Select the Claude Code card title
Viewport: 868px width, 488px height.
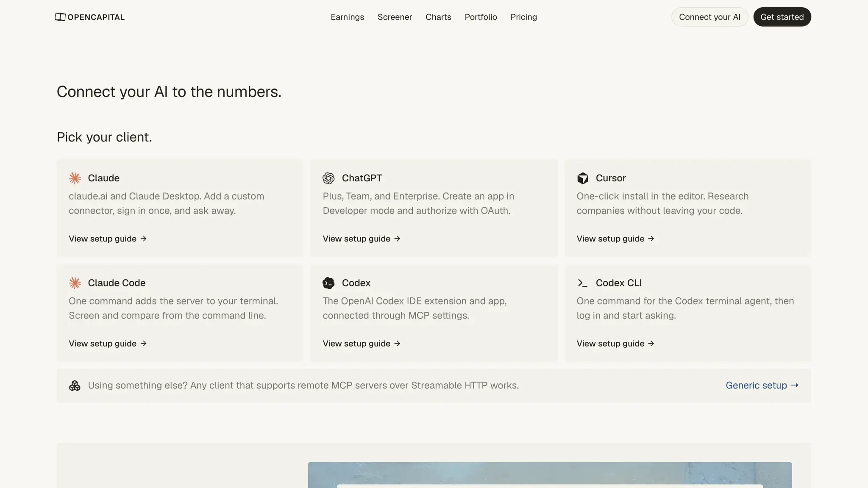(117, 283)
